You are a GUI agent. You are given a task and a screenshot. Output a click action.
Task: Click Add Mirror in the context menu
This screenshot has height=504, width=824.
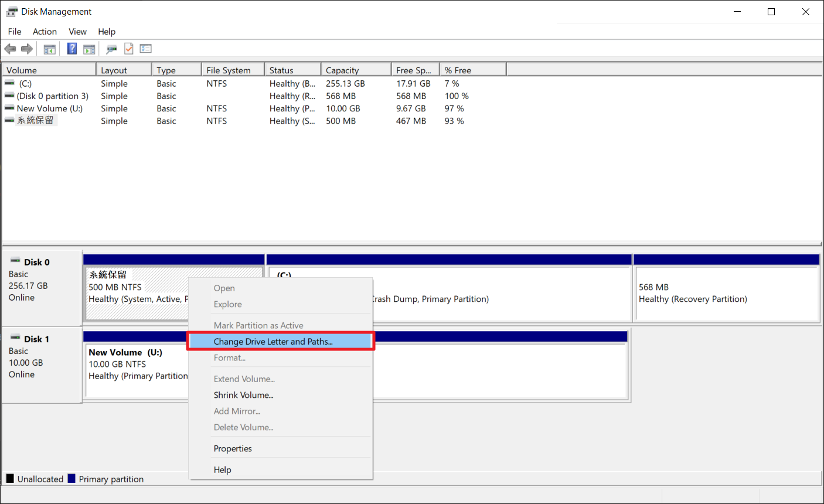point(281,411)
